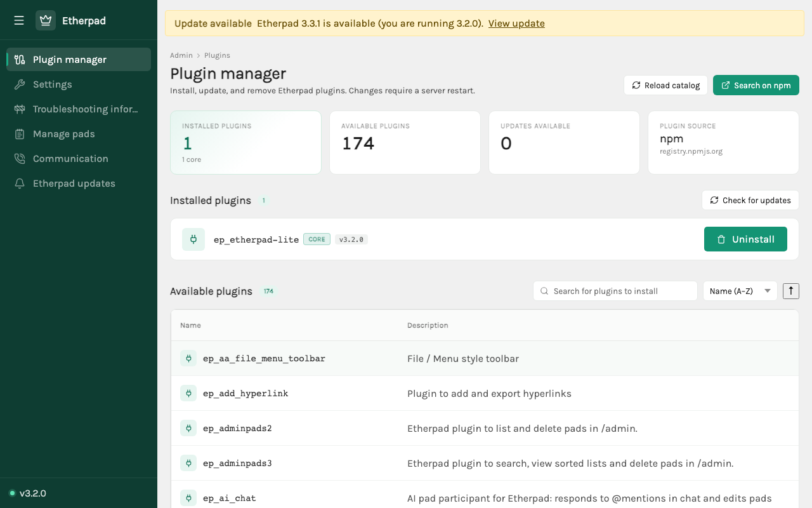Screen dimensions: 812x508
Task: Click the Settings wrench icon
Action: coord(20,84)
